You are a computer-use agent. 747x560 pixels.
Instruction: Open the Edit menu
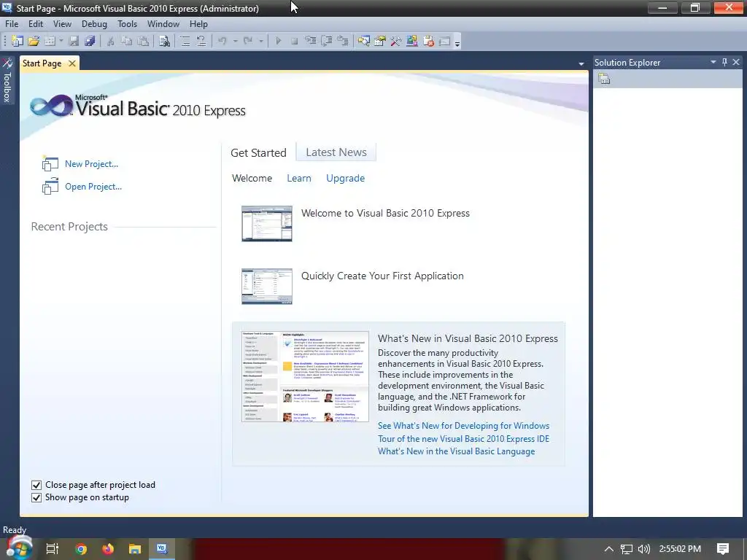[36, 24]
